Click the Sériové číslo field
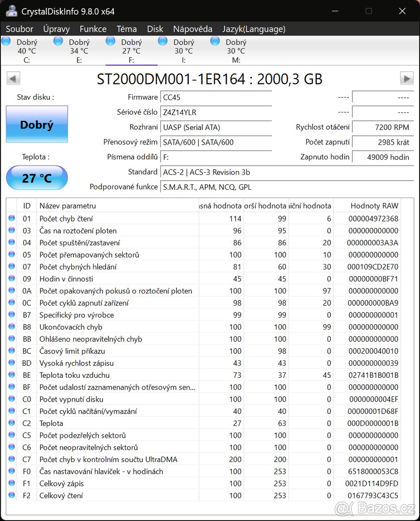This screenshot has width=420, height=521. click(x=216, y=112)
